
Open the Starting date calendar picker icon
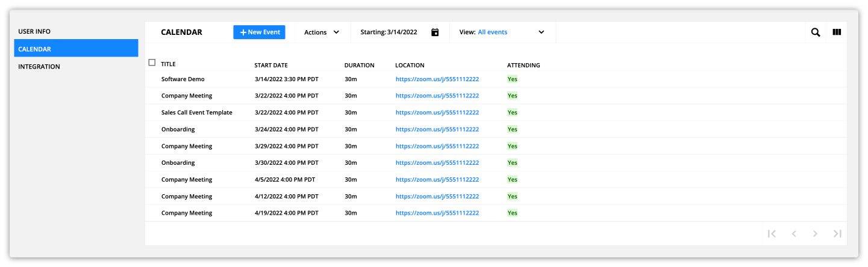pyautogui.click(x=435, y=32)
